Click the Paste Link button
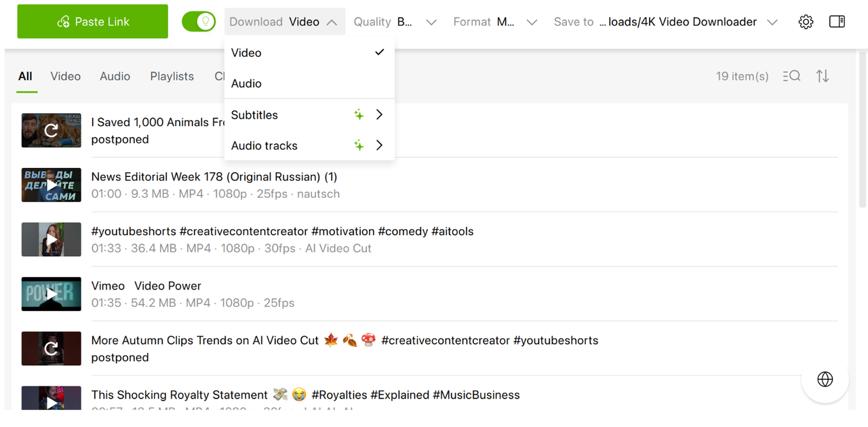This screenshot has height=427, width=868. (x=92, y=22)
